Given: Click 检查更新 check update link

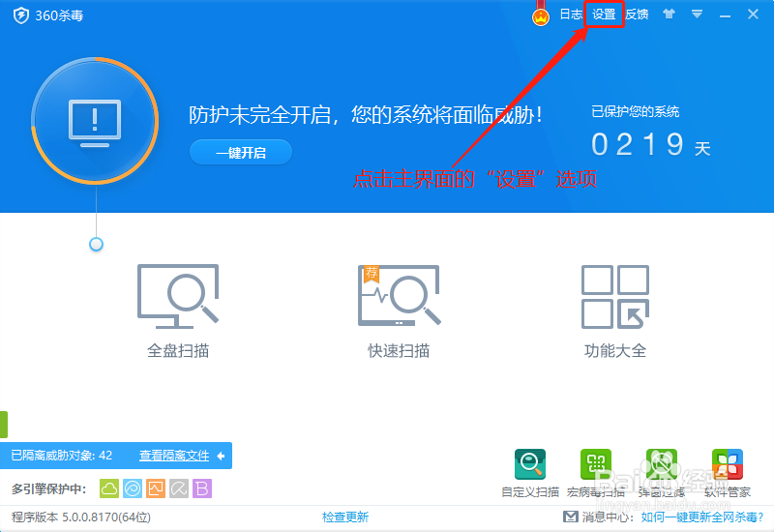Looking at the screenshot, I should [x=345, y=517].
